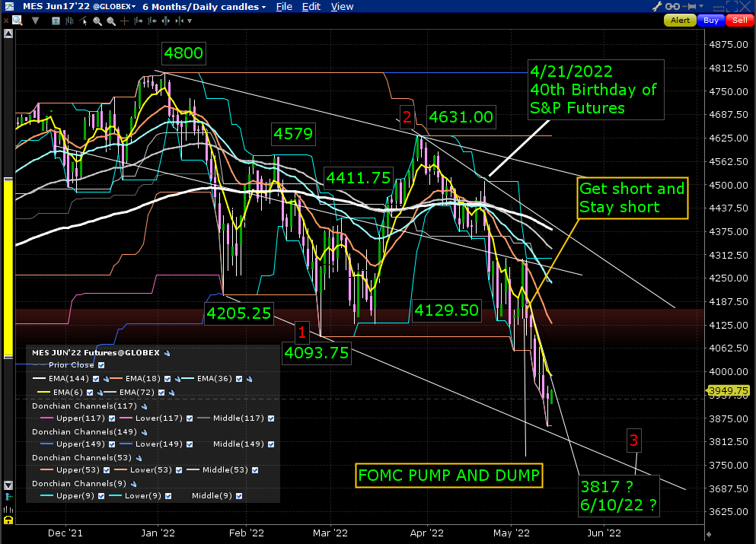Click the bar with right arrow toolbar icon
The width and height of the screenshot is (756, 544).
tap(139, 21)
